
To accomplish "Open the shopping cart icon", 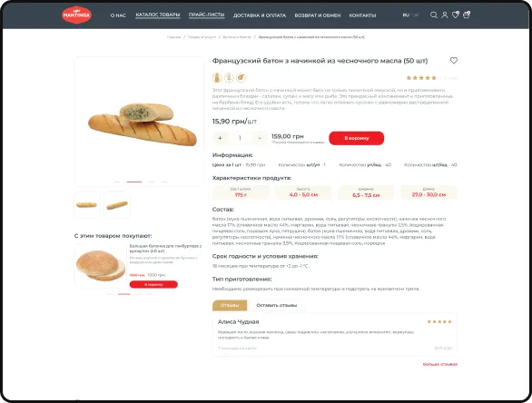I will click(x=467, y=15).
